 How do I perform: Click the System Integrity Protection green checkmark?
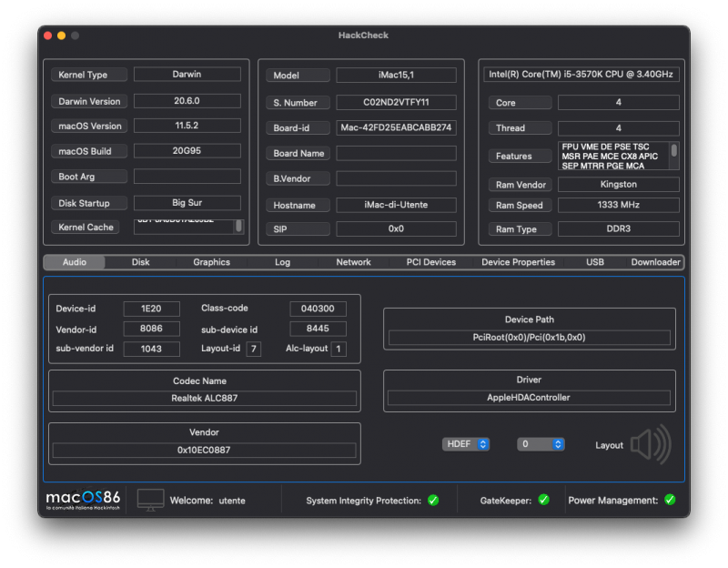point(433,500)
